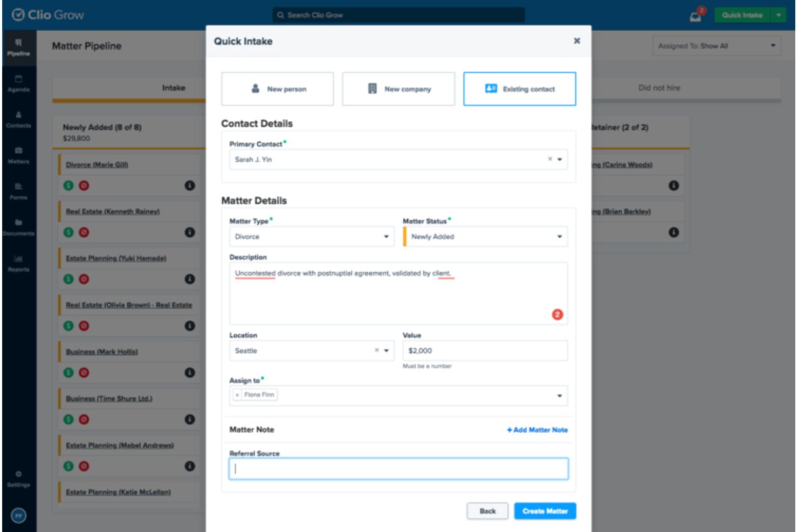Screen dimensions: 798x532
Task: Click the Referral Source input field
Action: tap(398, 469)
